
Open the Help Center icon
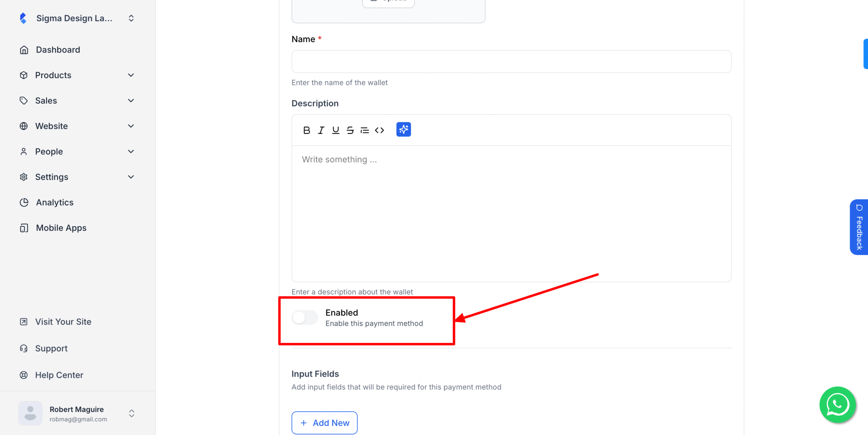24,375
